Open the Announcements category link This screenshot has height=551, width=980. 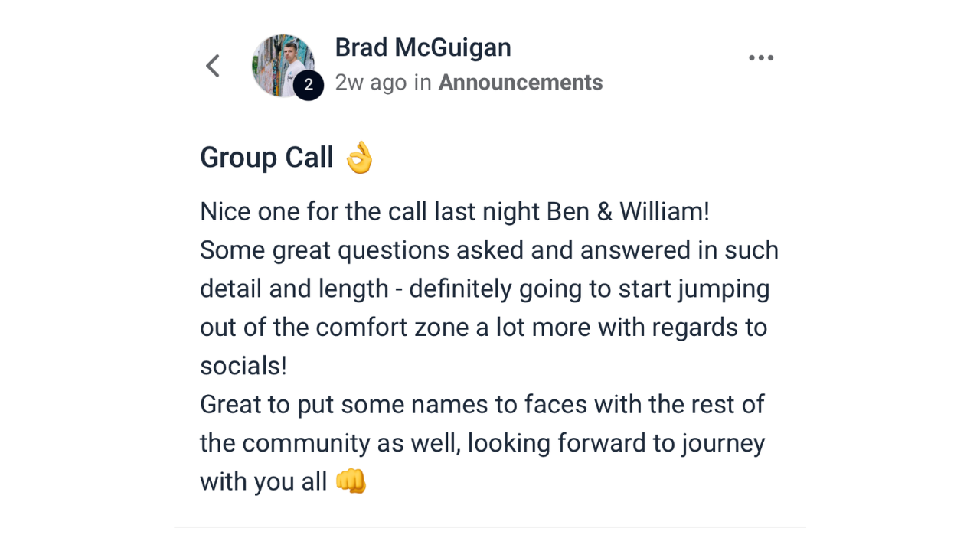coord(521,83)
